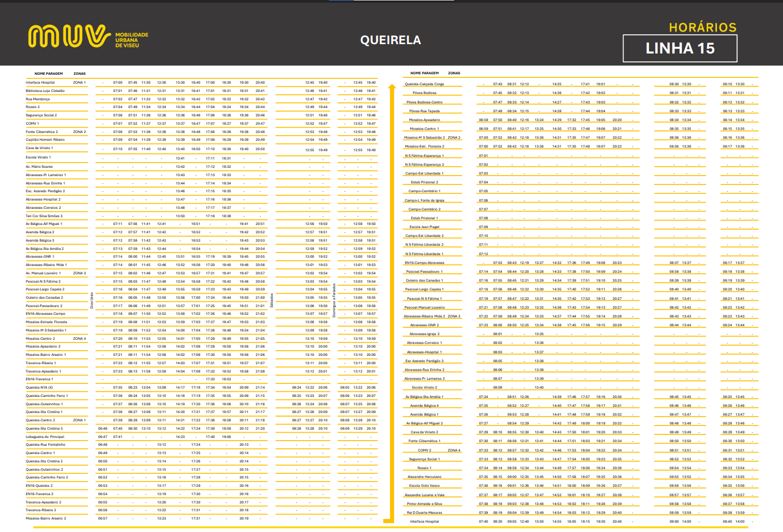Screen dimensions: 783x532
Task: Select the Lobagueira-Av Principal stop
Action: coord(45,437)
